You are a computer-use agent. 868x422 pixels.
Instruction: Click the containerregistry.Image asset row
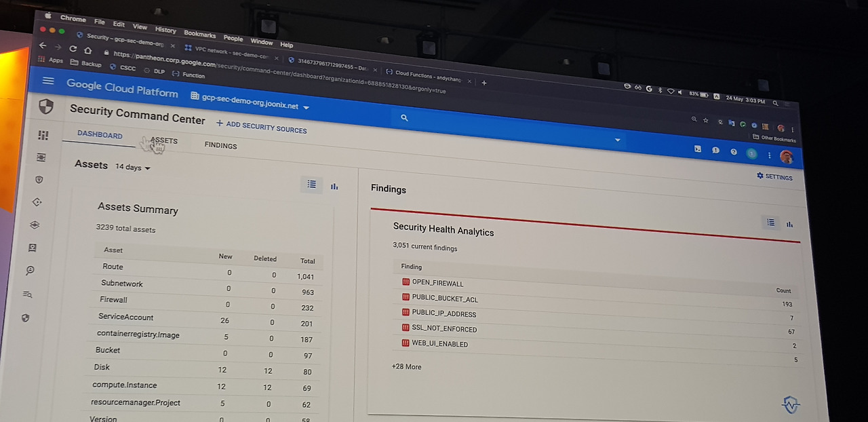pyautogui.click(x=205, y=337)
